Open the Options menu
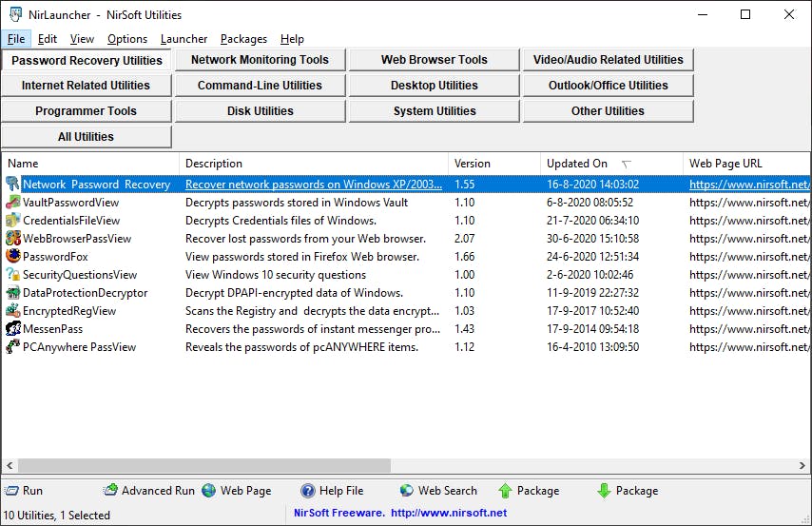 pyautogui.click(x=127, y=39)
